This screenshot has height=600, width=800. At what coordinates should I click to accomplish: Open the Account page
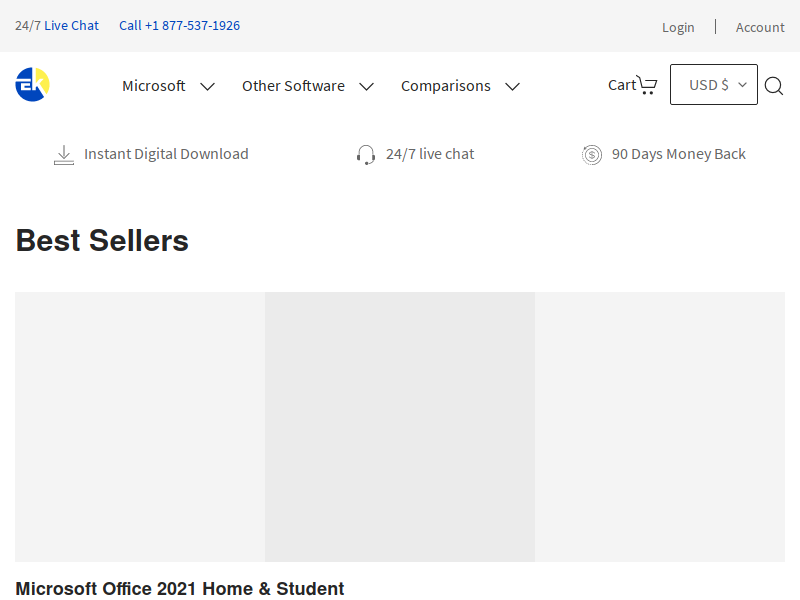tap(760, 27)
